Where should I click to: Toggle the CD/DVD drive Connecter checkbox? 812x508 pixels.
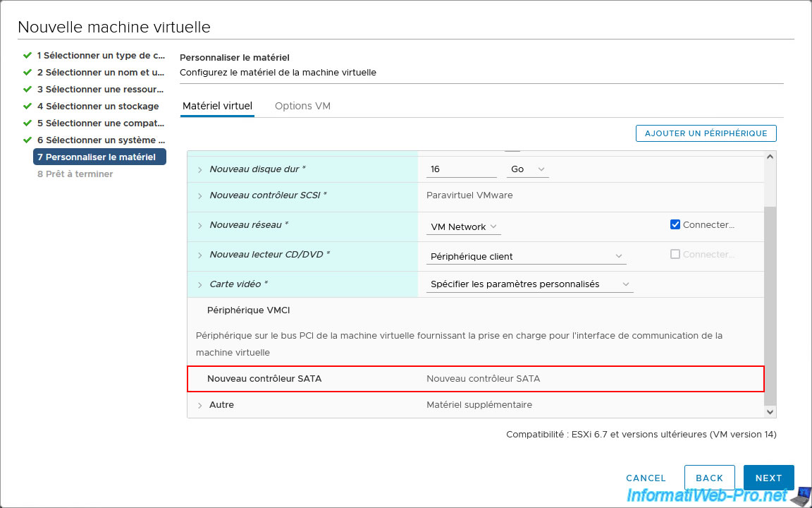(675, 254)
